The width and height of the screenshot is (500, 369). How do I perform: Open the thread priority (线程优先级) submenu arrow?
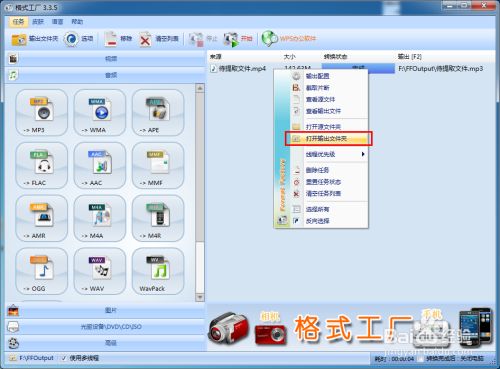363,154
